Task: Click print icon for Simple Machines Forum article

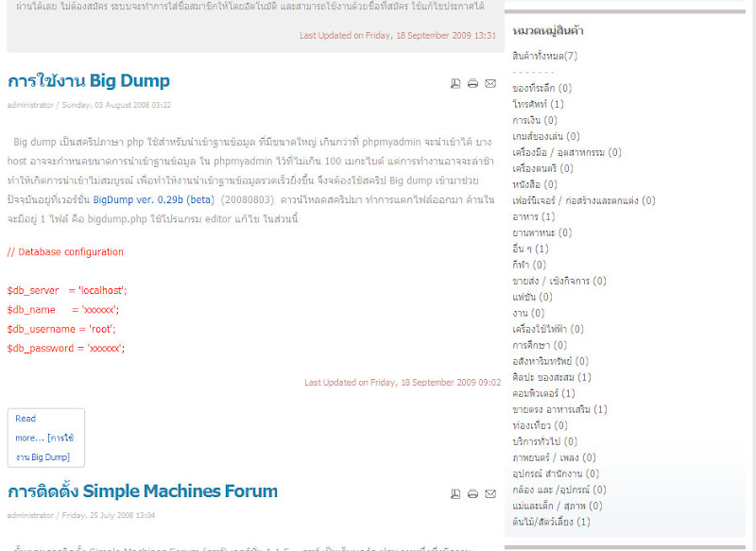Action: pos(473,493)
